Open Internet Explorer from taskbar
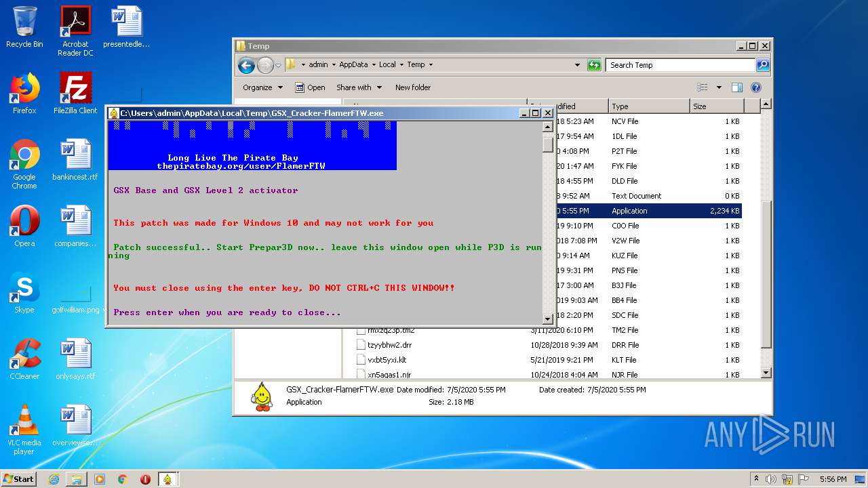This screenshot has width=868, height=488. (x=54, y=479)
